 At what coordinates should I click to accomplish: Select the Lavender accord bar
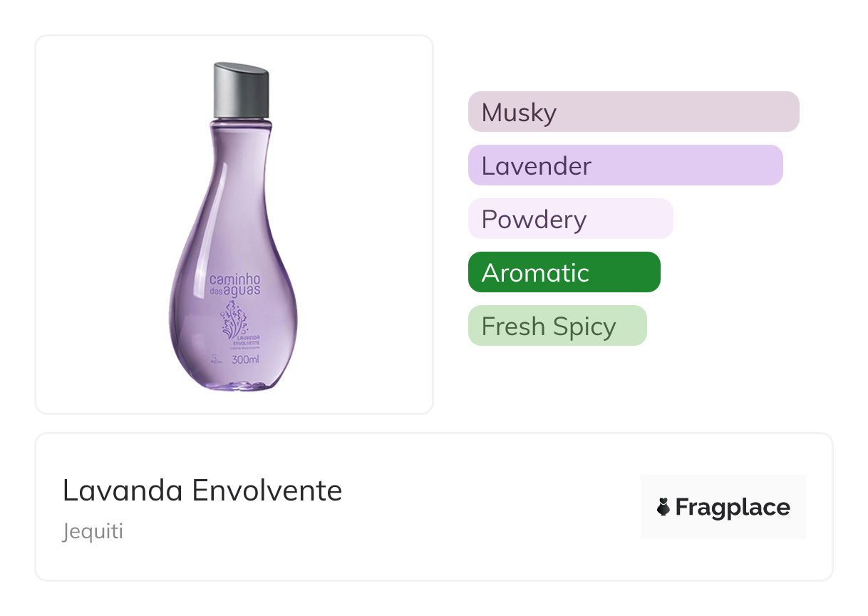click(x=625, y=165)
